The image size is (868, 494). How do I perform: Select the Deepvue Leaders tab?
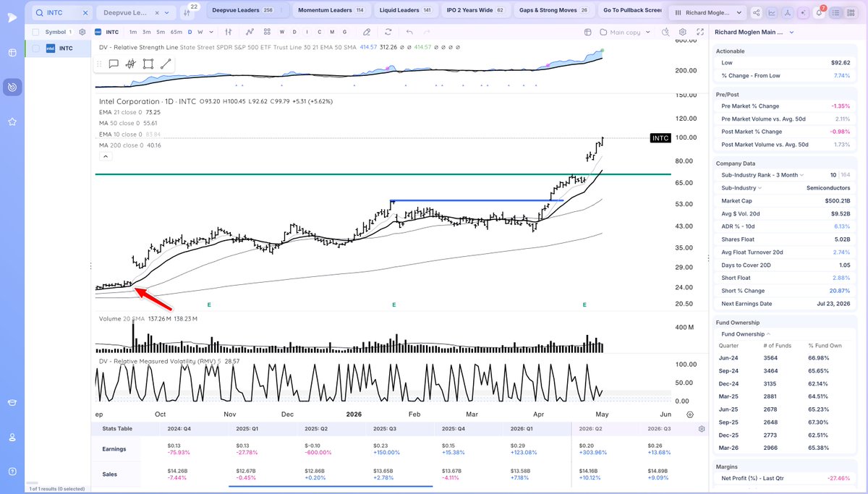(x=247, y=10)
